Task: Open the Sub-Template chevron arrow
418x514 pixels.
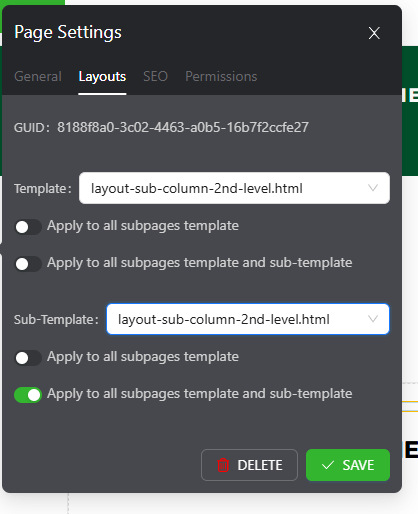Action: point(373,319)
